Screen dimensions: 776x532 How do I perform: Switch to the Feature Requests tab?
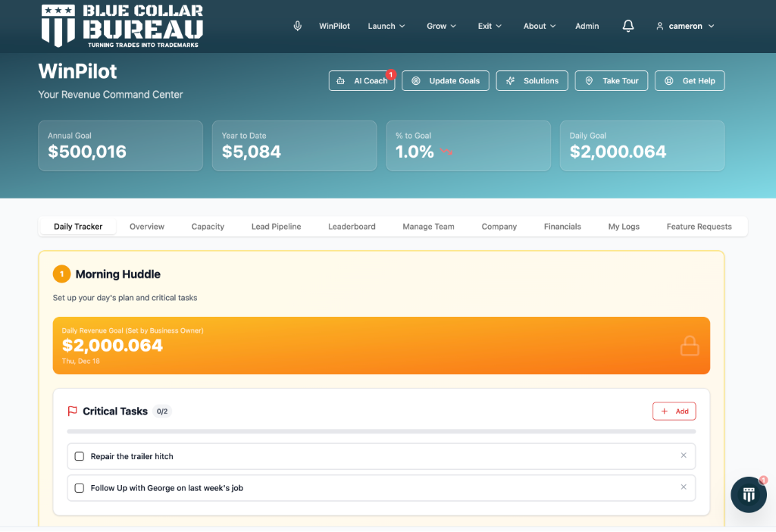(x=699, y=227)
